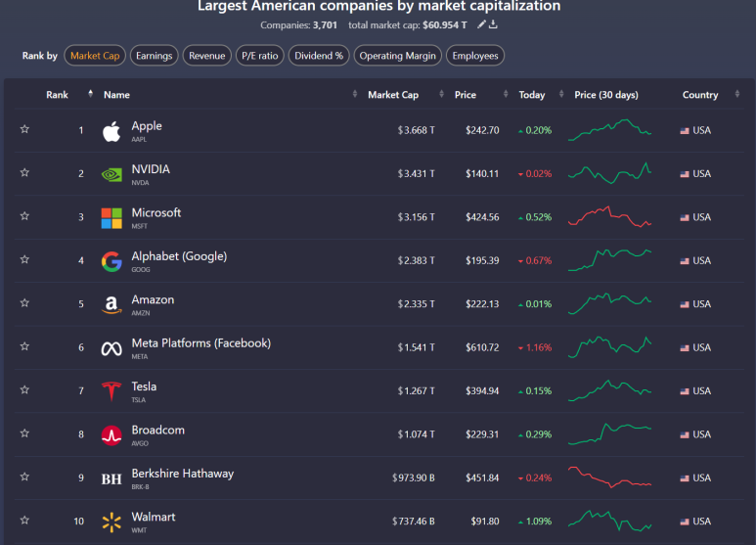
Task: Click Tesla's 30-day price chart
Action: (x=610, y=390)
